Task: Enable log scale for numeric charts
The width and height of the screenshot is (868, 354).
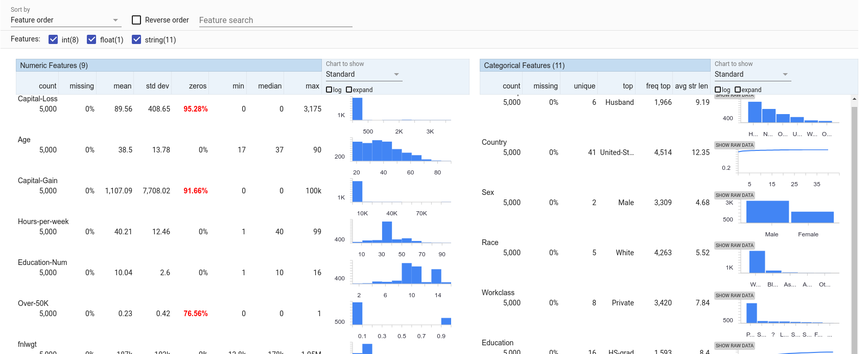Action: (329, 90)
